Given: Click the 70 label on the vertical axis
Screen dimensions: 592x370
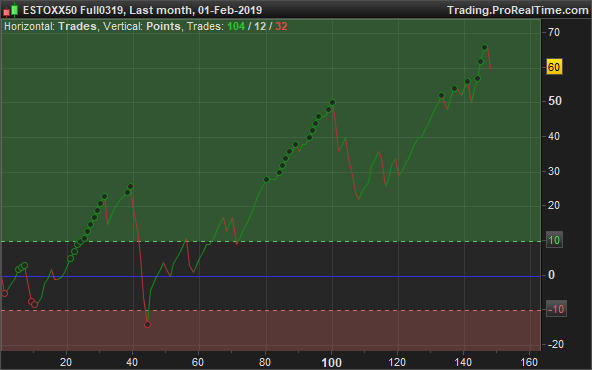Looking at the screenshot, I should [x=554, y=32].
